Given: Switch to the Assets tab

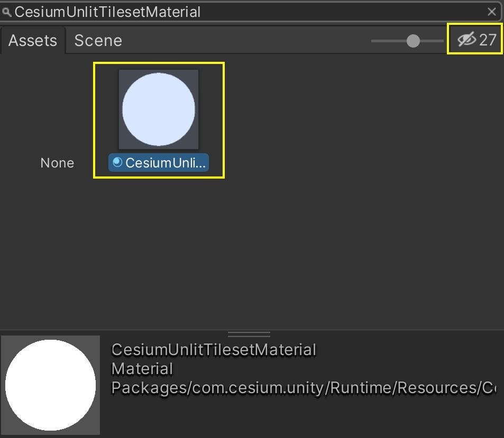Looking at the screenshot, I should click(x=33, y=40).
